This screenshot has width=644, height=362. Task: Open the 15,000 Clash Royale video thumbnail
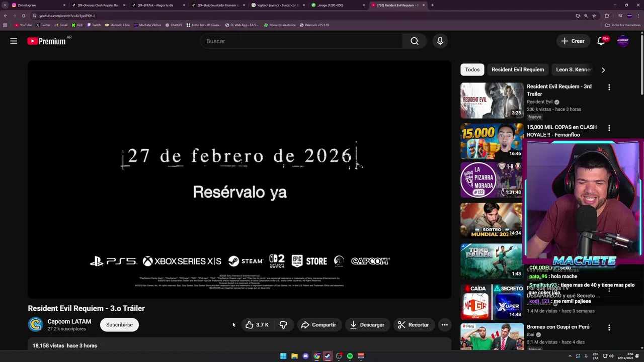(x=492, y=141)
